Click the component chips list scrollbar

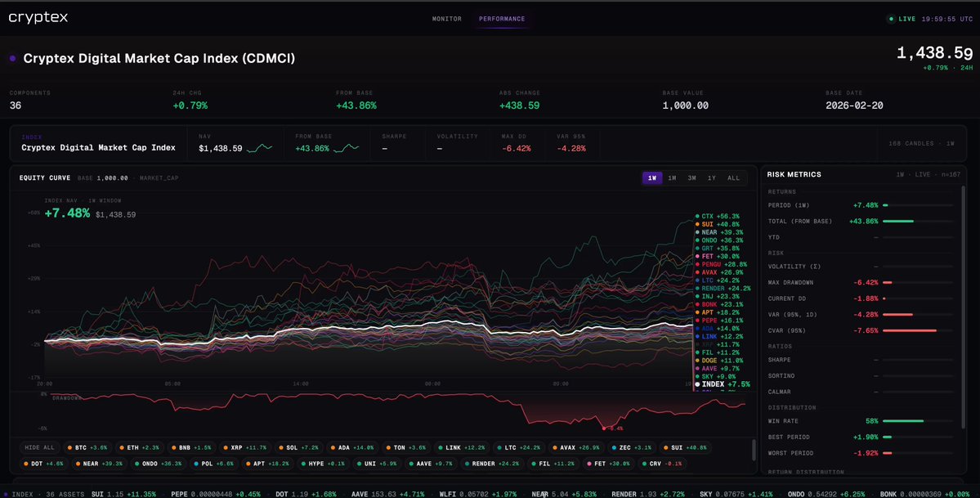coord(753,450)
